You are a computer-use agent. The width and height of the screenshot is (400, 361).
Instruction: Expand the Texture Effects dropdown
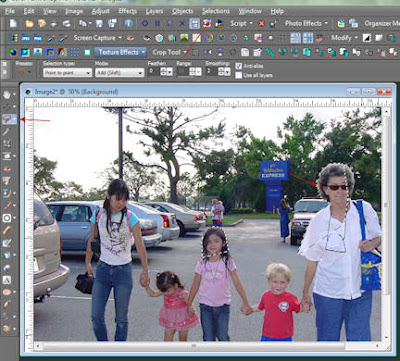(143, 52)
